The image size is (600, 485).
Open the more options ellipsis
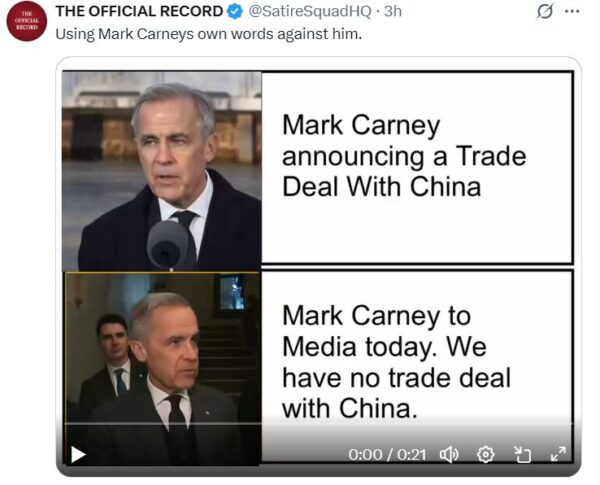[572, 11]
